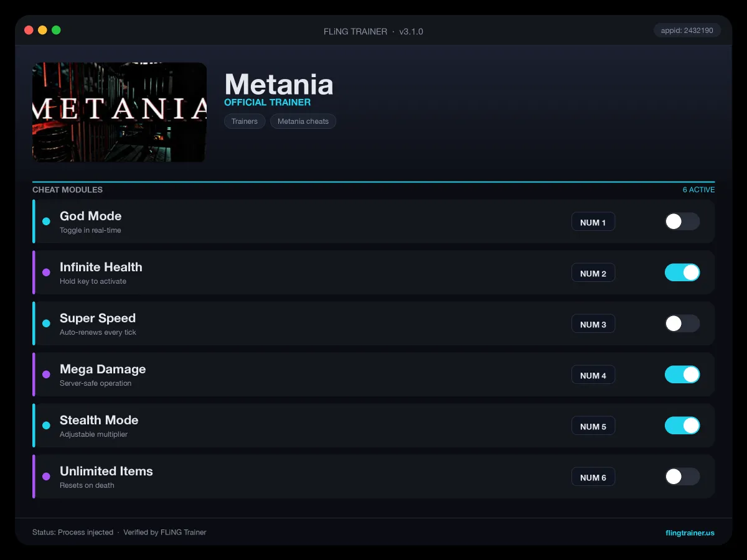This screenshot has height=560, width=747.
Task: Switch off Stealth Mode
Action: click(682, 426)
